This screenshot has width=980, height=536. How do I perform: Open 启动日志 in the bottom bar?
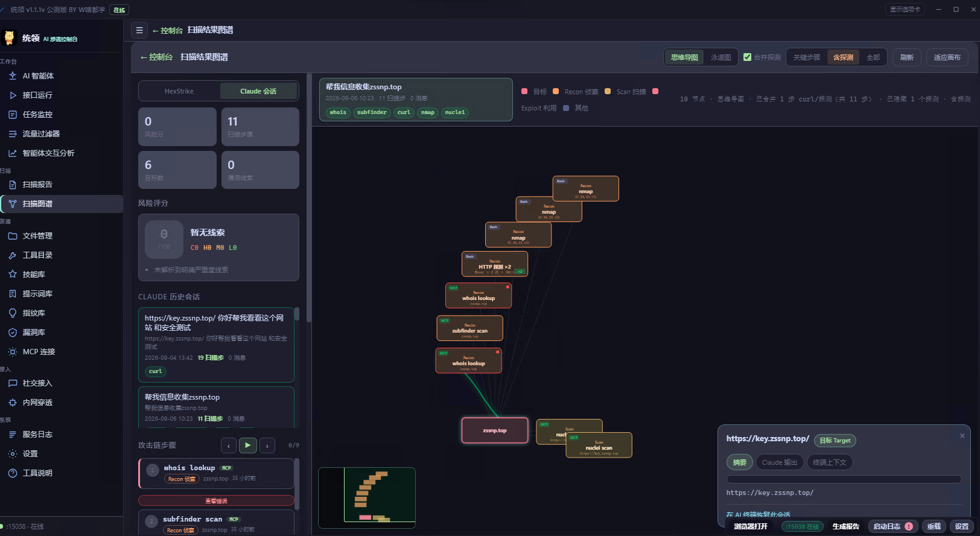pos(892,526)
